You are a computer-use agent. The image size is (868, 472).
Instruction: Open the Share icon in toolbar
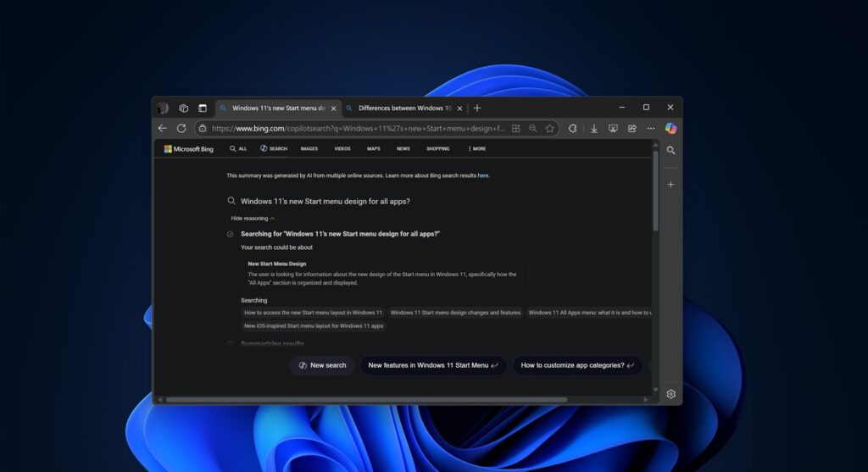[632, 128]
